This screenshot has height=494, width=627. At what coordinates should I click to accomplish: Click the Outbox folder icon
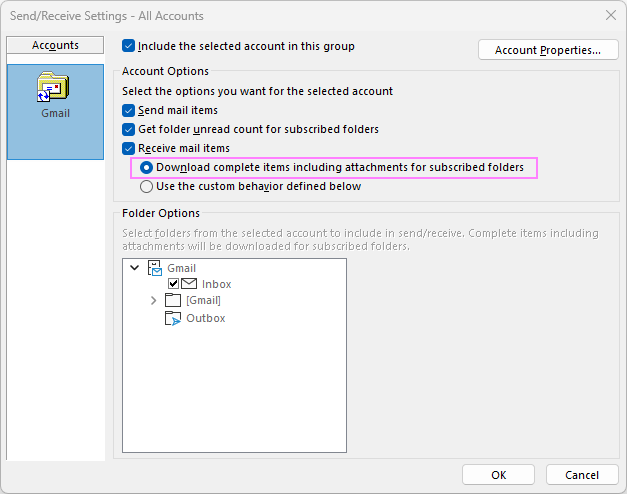pos(173,318)
